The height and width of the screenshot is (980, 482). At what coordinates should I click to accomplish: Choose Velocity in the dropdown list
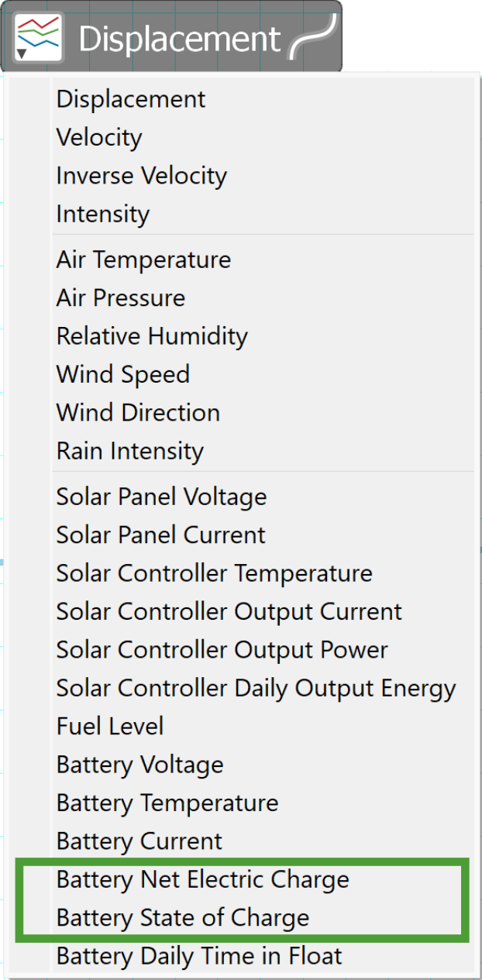pos(263,137)
